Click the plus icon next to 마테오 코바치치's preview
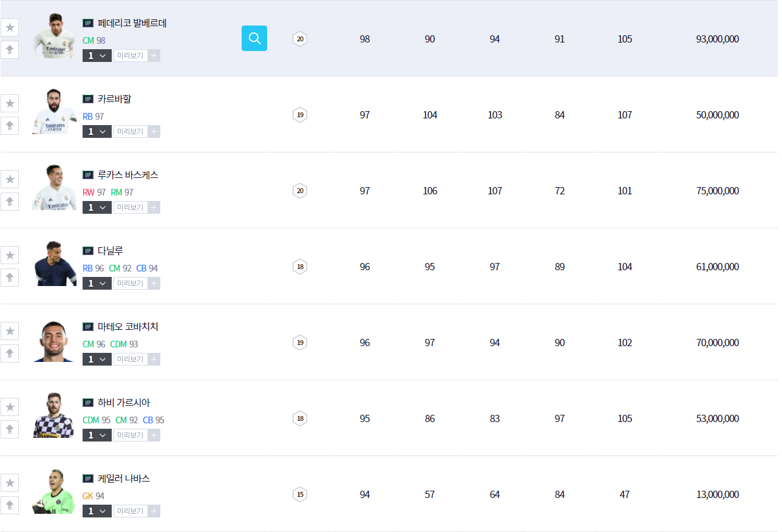Screen dimensions: 782x532 coord(154,360)
